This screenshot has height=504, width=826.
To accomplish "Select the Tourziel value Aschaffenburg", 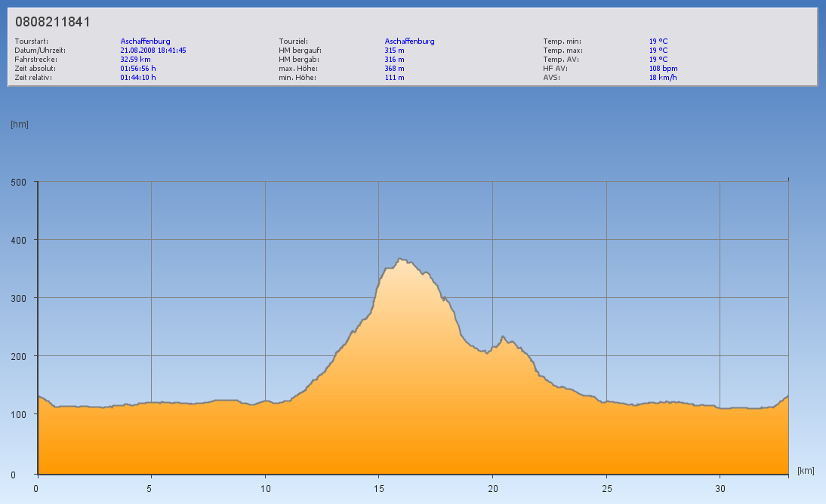I will (409, 41).
